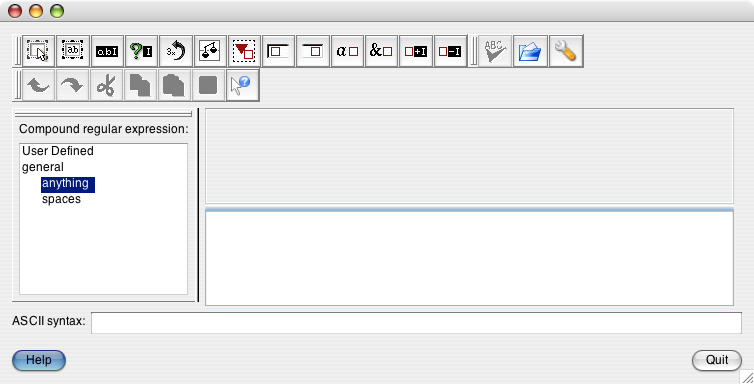Open the wrench settings icon
Image resolution: width=754 pixels, height=384 pixels.
point(566,50)
